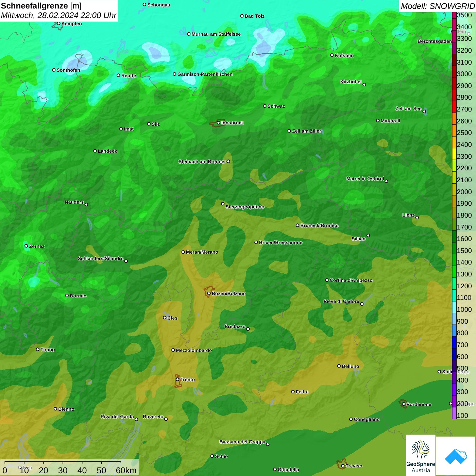Click the Predazzo label

point(235,326)
